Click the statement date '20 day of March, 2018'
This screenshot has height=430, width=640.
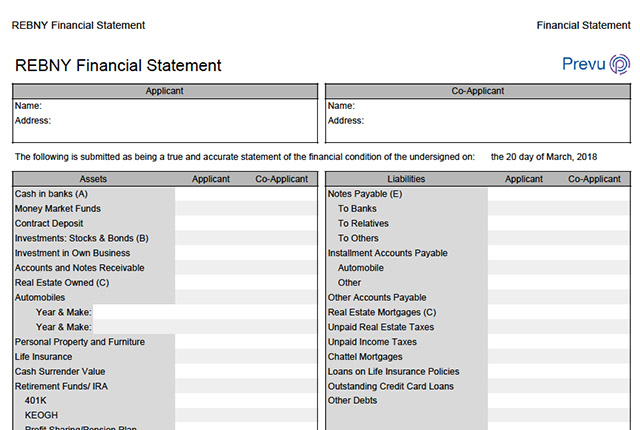point(543,157)
